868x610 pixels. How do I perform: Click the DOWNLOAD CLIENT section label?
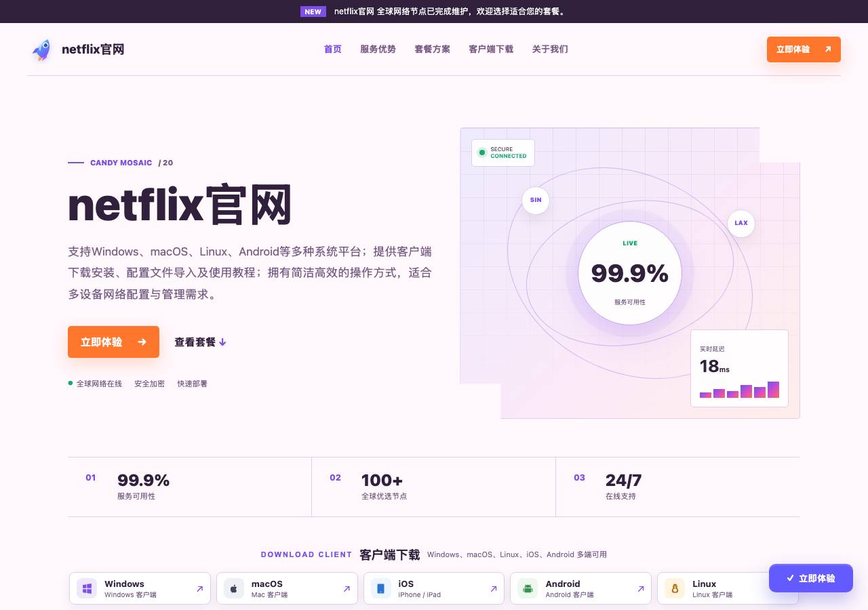(x=307, y=554)
